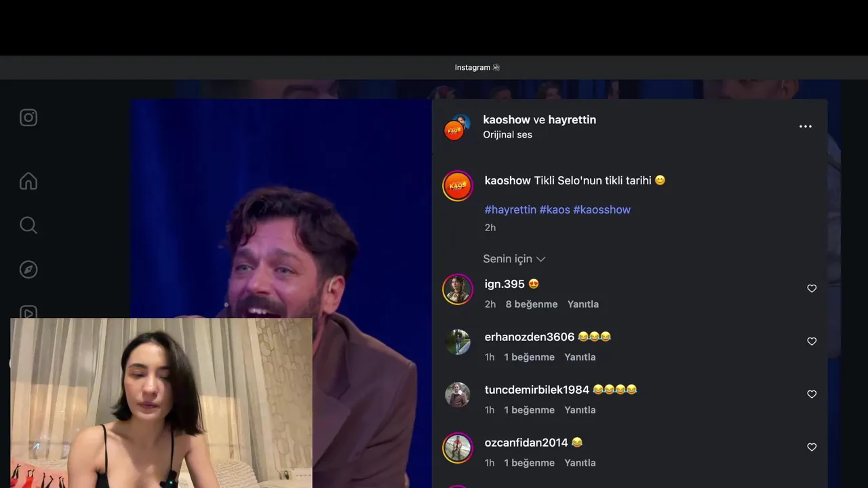Image resolution: width=868 pixels, height=488 pixels.
Task: Like erhanozden3606's comment with heart
Action: click(812, 342)
